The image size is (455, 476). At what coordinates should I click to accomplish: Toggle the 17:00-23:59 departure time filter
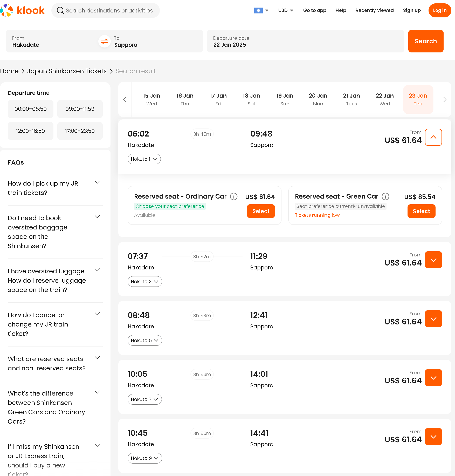pos(80,131)
